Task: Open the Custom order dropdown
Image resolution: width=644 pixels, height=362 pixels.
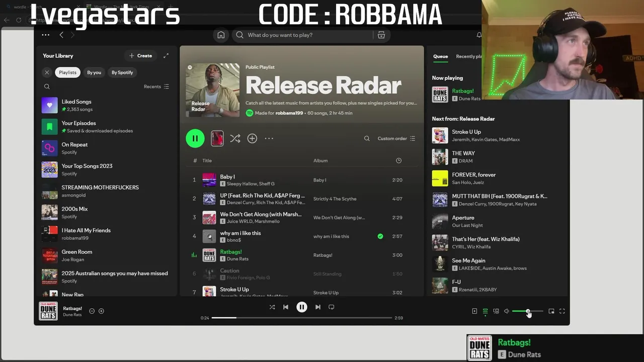Action: pyautogui.click(x=396, y=138)
